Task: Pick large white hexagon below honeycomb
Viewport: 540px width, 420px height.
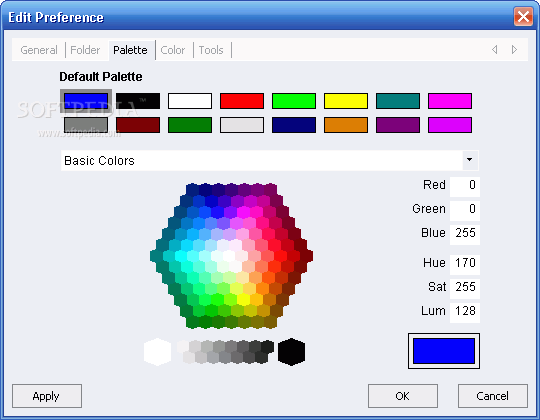Action: (157, 352)
